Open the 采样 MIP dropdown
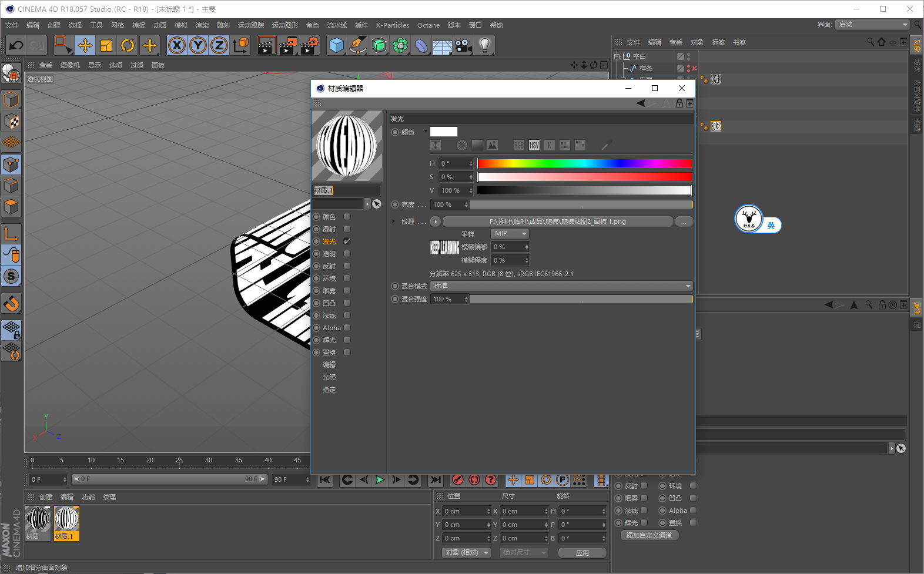Image resolution: width=924 pixels, height=574 pixels. [x=510, y=234]
